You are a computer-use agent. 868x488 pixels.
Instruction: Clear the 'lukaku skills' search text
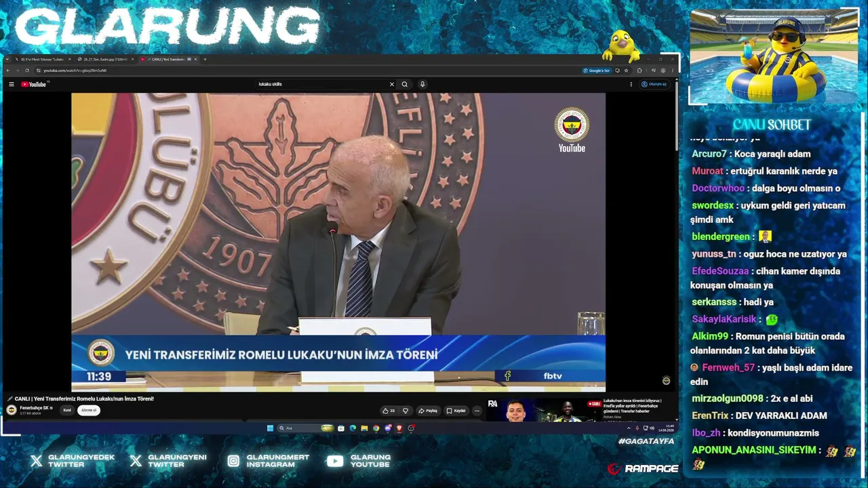[x=391, y=84]
